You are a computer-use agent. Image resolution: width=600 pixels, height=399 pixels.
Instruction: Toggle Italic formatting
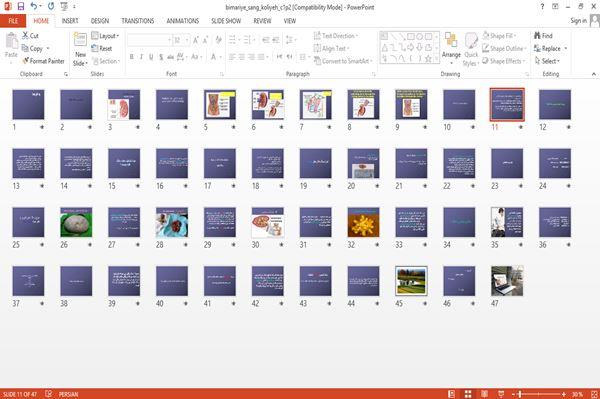(141, 57)
